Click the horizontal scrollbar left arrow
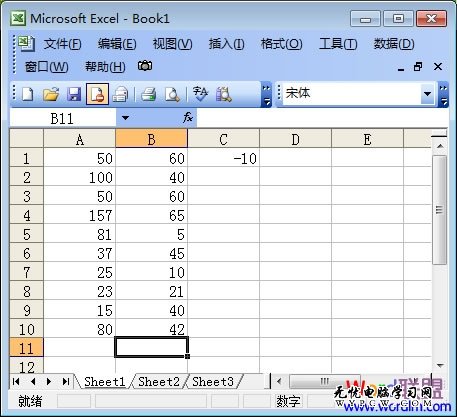The image size is (457, 417). (279, 381)
